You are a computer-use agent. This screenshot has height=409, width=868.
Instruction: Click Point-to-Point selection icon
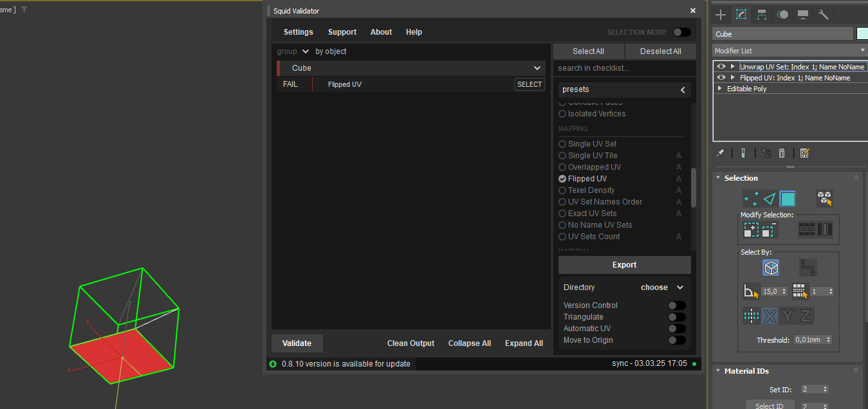click(x=808, y=268)
